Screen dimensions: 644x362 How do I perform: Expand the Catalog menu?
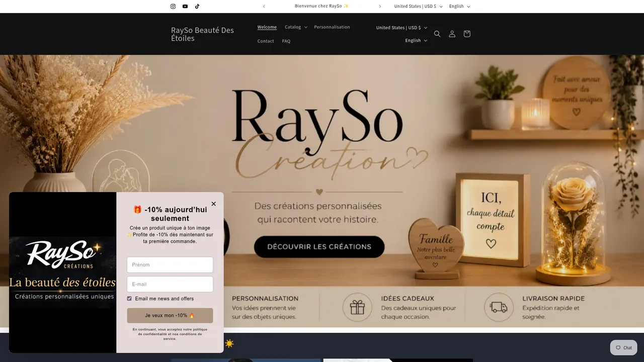click(x=296, y=27)
